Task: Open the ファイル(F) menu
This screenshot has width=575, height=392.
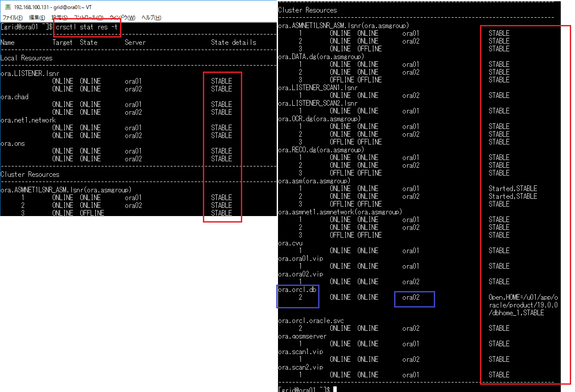Action: click(13, 18)
